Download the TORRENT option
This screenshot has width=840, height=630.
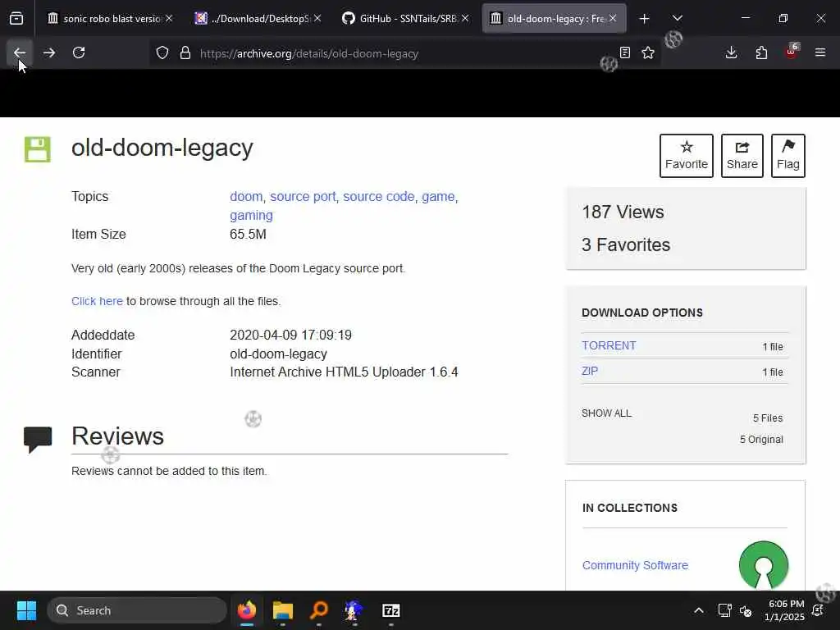click(609, 345)
